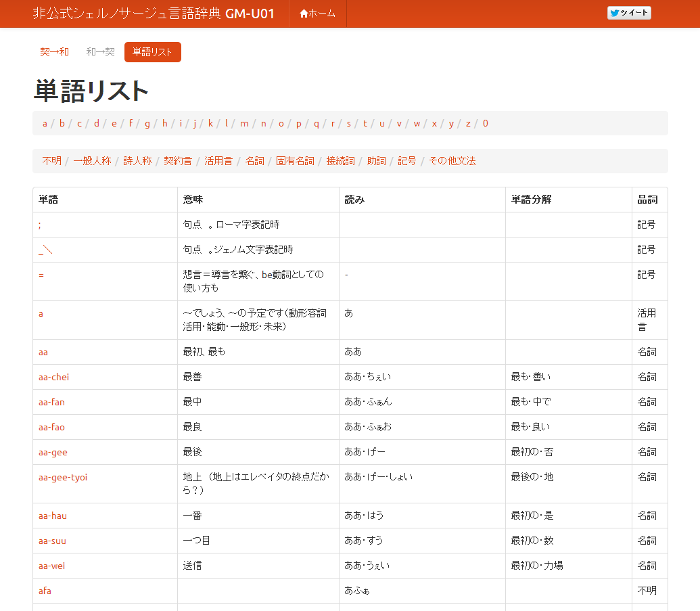Filter by 固有名詞 category

(x=295, y=161)
